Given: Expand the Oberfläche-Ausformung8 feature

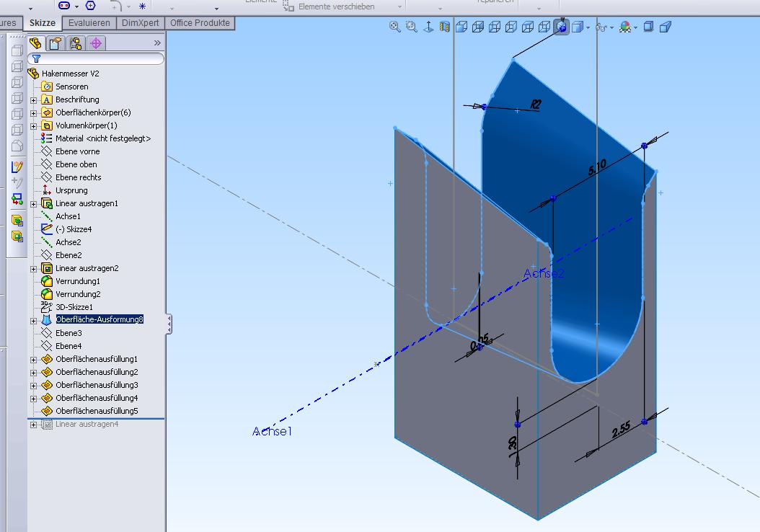Looking at the screenshot, I should pyautogui.click(x=33, y=321).
